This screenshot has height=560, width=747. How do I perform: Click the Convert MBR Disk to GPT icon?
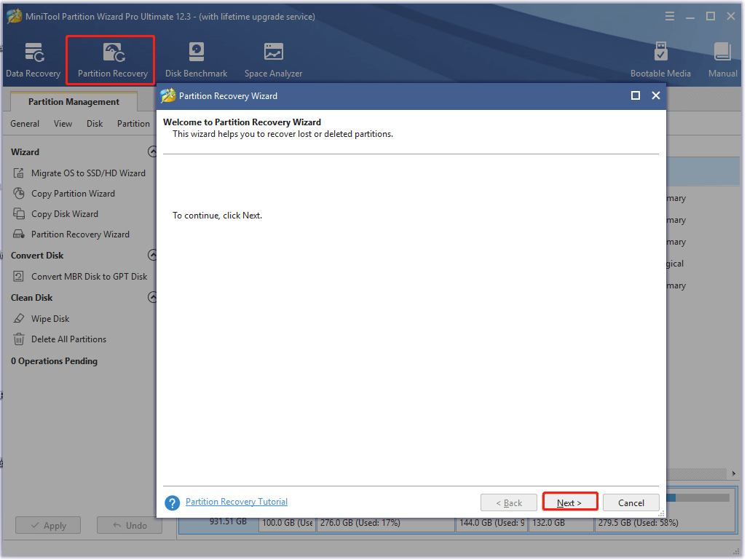click(19, 277)
